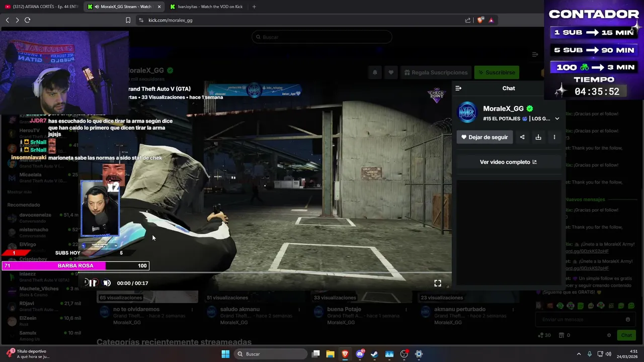This screenshot has height=362, width=644.
Task: Open the 'no te olvidaremos' clip
Action: (x=136, y=309)
